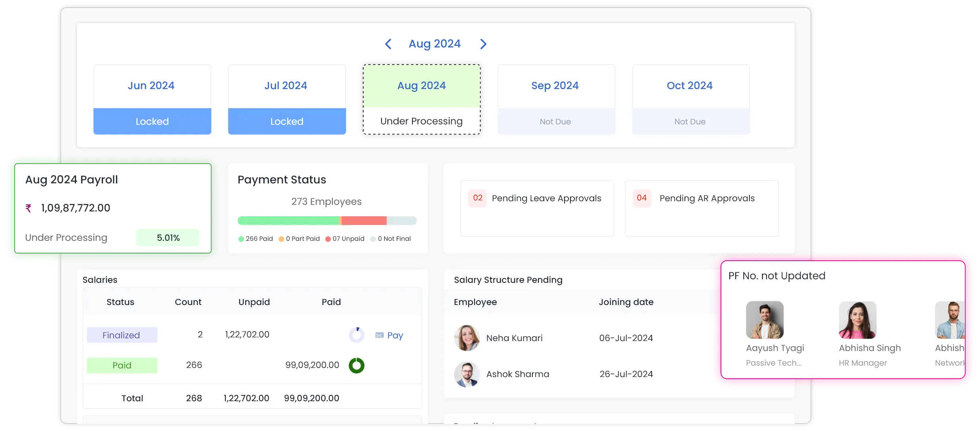Click the 04 pending AR badge
The image size is (980, 431).
[642, 198]
